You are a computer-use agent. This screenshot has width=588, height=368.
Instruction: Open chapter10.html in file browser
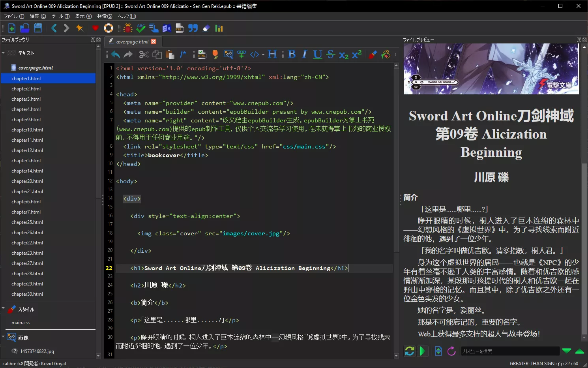tap(27, 130)
